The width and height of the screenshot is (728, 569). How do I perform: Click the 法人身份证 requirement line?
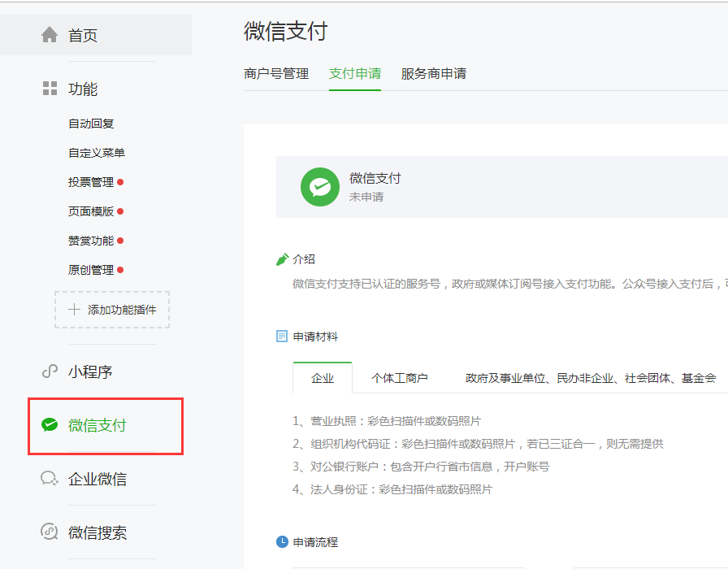392,489
